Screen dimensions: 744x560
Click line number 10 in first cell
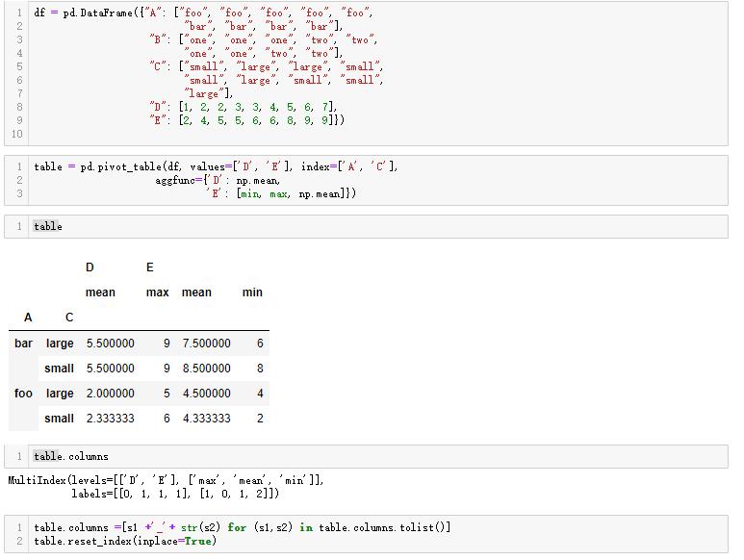[x=17, y=134]
